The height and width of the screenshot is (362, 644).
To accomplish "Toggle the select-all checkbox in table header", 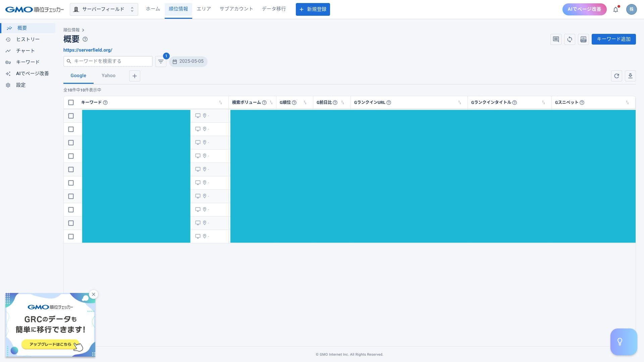I will pos(71,103).
